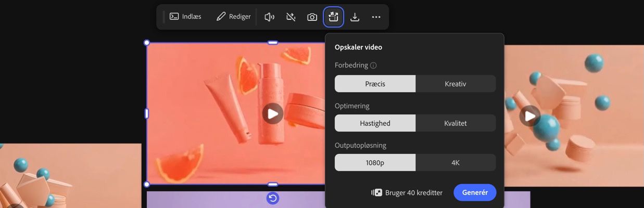Image resolution: width=644 pixels, height=208 pixels.
Task: Set output resolution to 1080p
Action: click(x=375, y=163)
